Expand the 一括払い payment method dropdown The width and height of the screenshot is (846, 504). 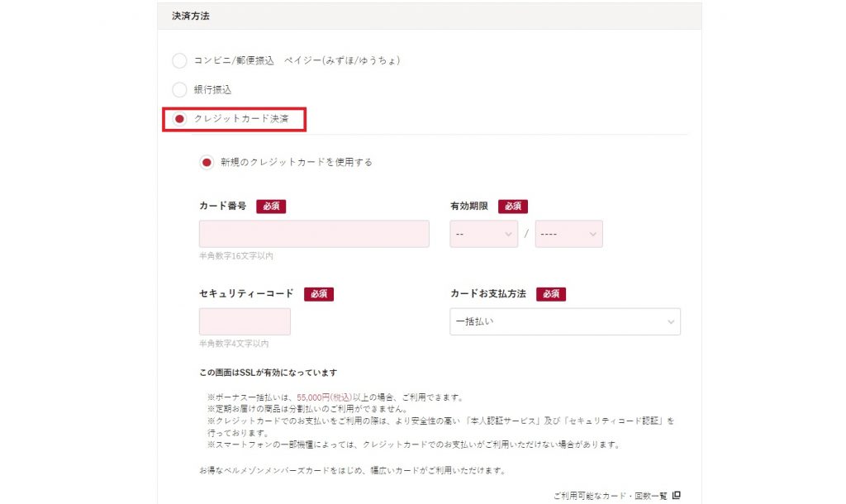coord(565,321)
